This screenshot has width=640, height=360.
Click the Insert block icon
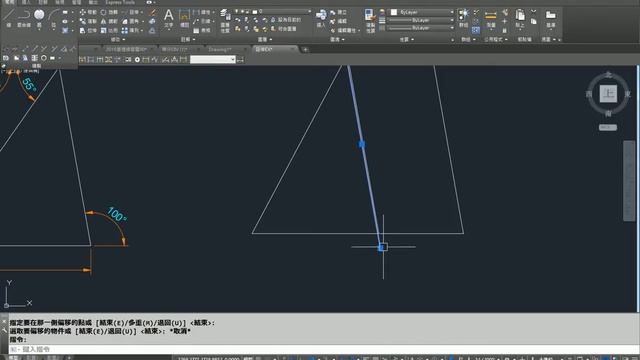click(x=321, y=18)
